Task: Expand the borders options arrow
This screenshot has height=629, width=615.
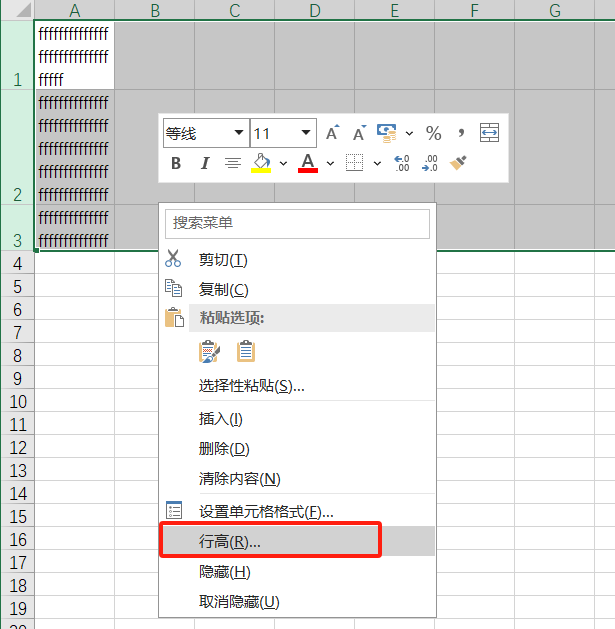Action: pos(378,163)
